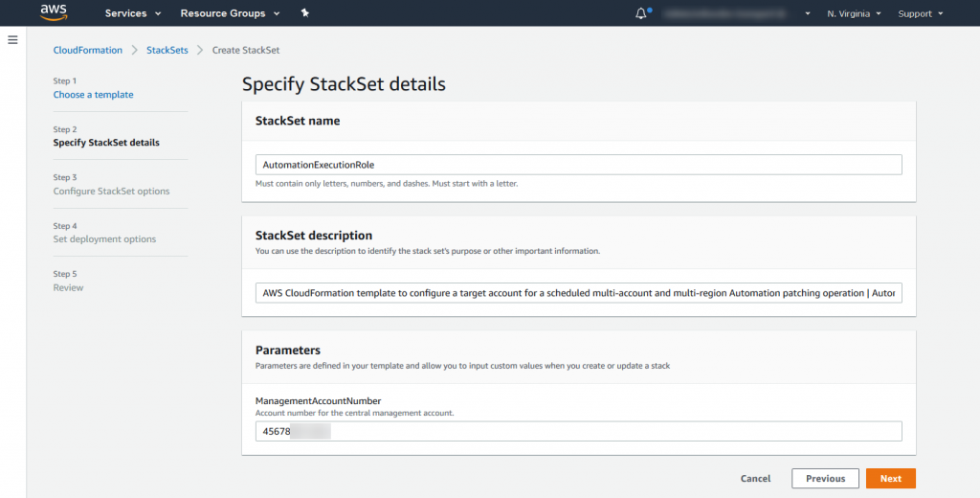The image size is (980, 498).
Task: Select the Review step
Action: click(x=68, y=288)
